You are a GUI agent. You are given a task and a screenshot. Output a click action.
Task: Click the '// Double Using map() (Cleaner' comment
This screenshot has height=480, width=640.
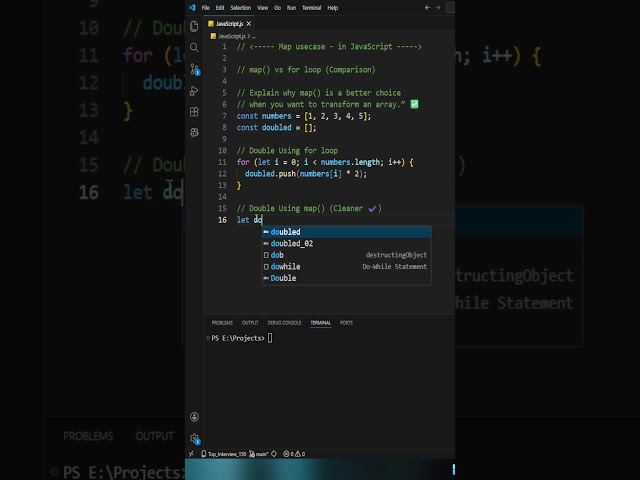click(300, 209)
